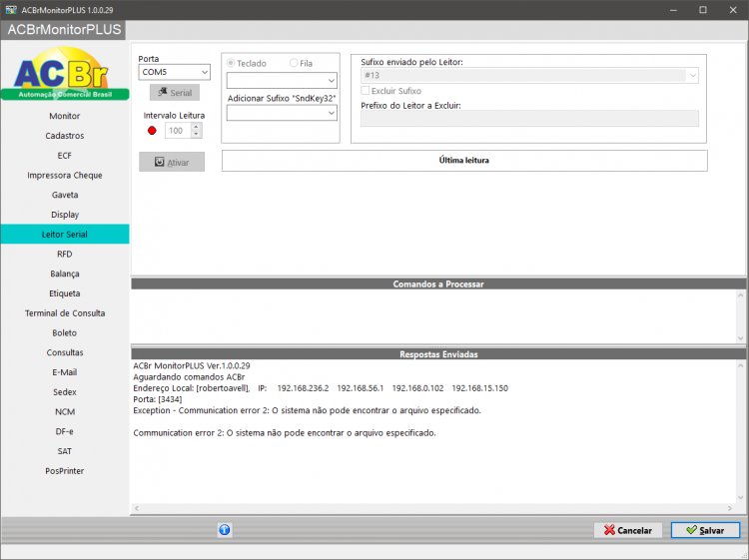The width and height of the screenshot is (749, 560).
Task: Click the horizontal scrollbar left arrow
Action: (137, 508)
